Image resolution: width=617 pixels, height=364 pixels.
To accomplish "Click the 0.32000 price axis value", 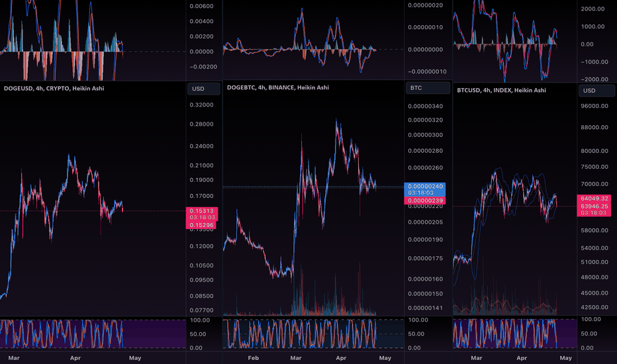I will tap(201, 105).
